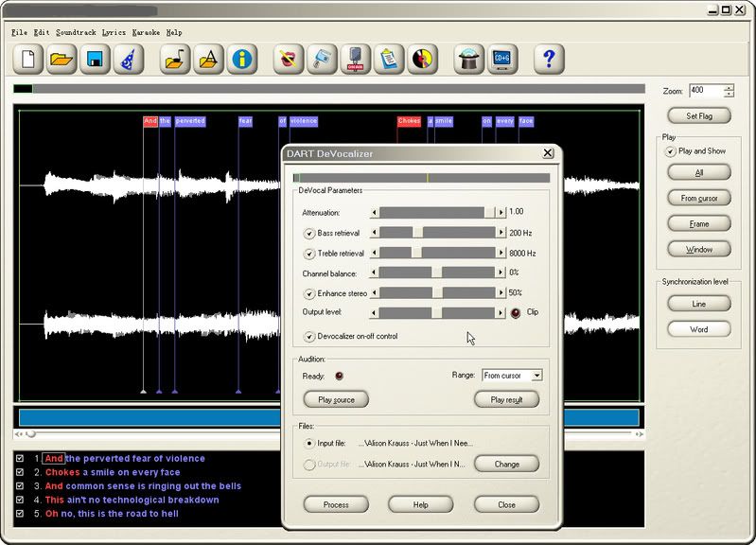This screenshot has height=545, width=756.
Task: Disable the Enhance stereo option
Action: [308, 293]
